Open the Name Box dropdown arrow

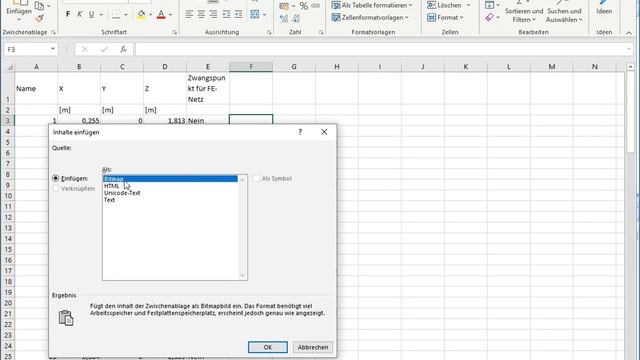point(53,49)
